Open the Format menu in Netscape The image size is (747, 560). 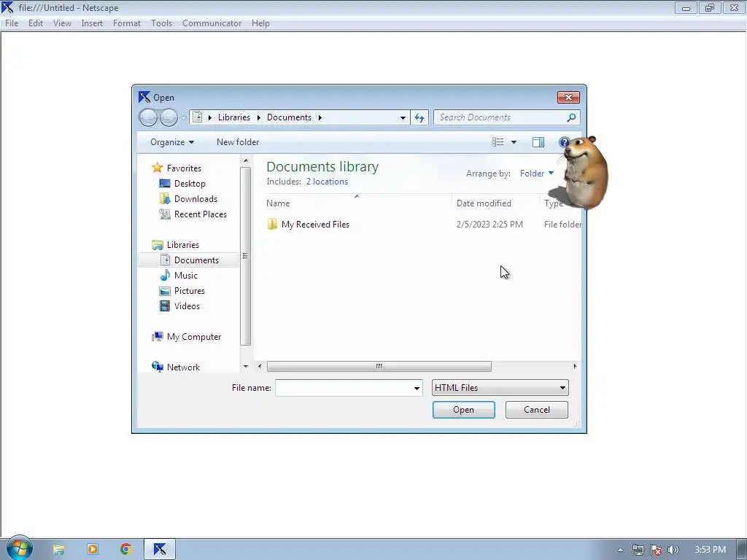point(127,23)
